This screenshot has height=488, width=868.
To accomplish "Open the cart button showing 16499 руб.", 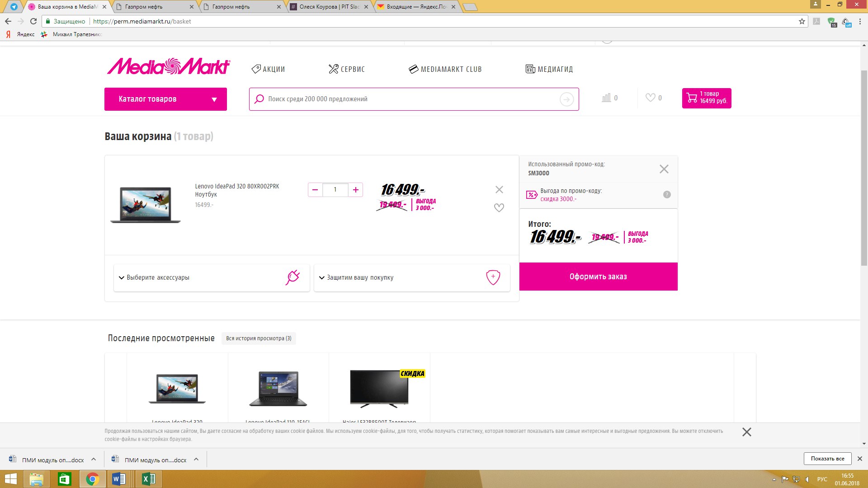I will click(x=707, y=98).
